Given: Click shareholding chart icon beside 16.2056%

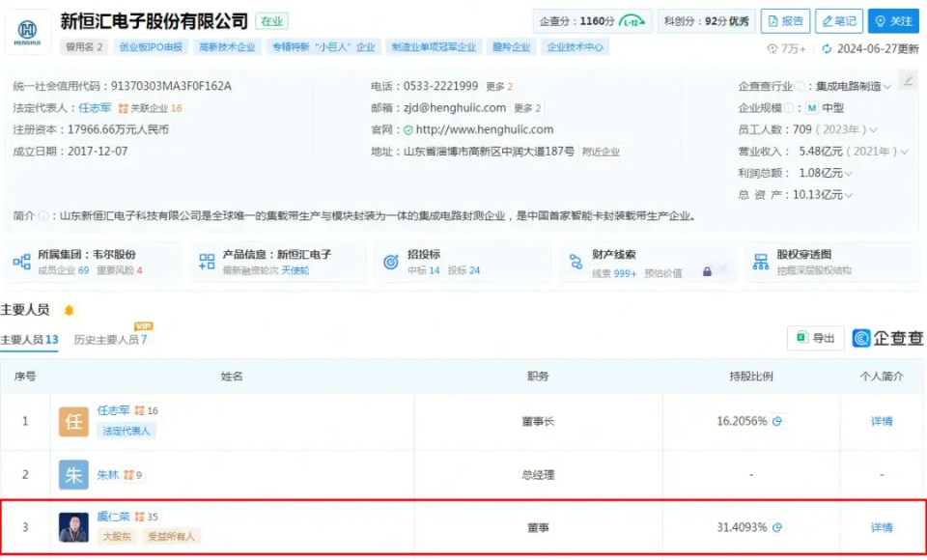Looking at the screenshot, I should tap(777, 421).
